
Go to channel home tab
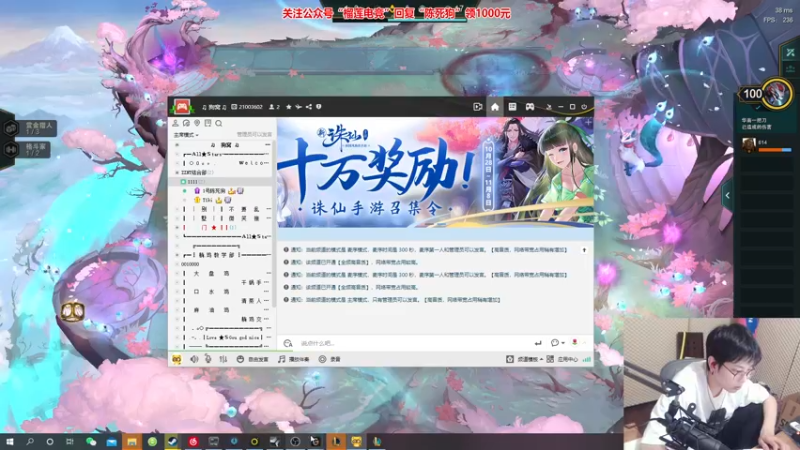(495, 107)
